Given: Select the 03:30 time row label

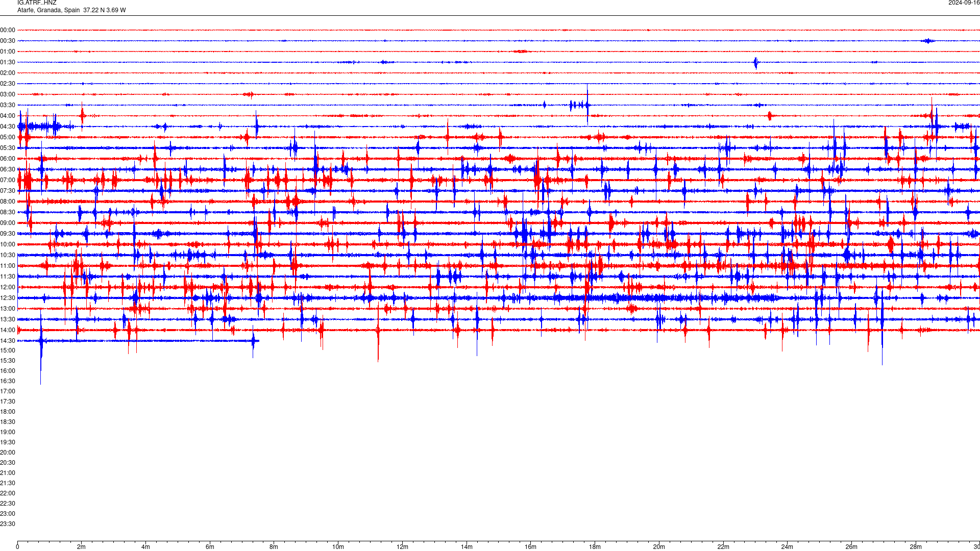Looking at the screenshot, I should pyautogui.click(x=8, y=105).
